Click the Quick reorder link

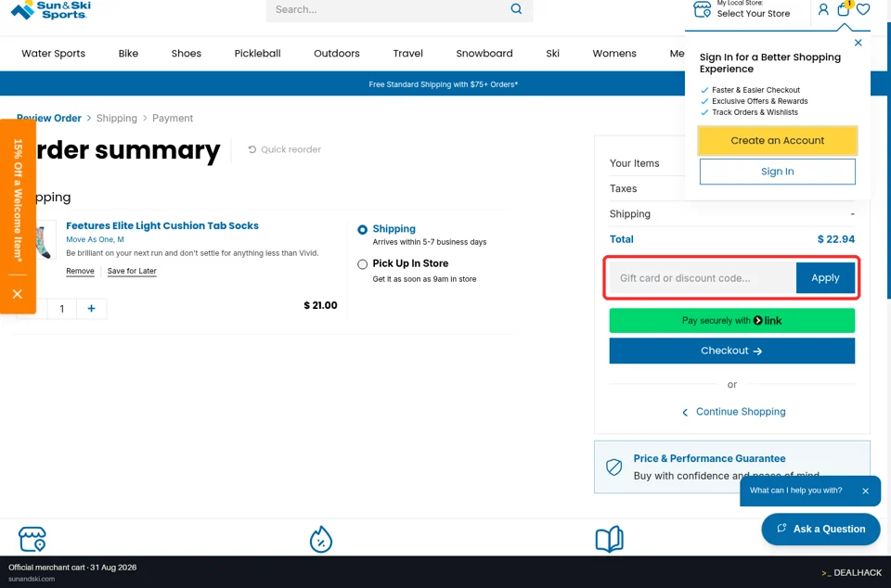pyautogui.click(x=285, y=149)
